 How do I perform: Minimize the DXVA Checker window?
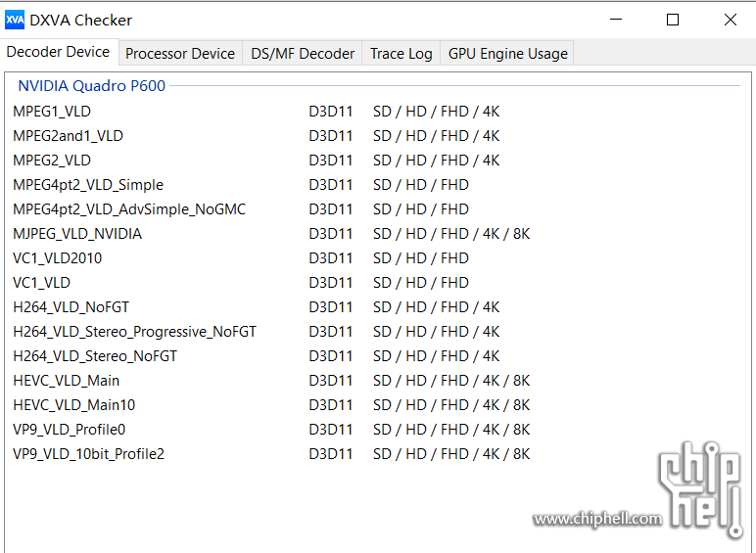pos(616,20)
